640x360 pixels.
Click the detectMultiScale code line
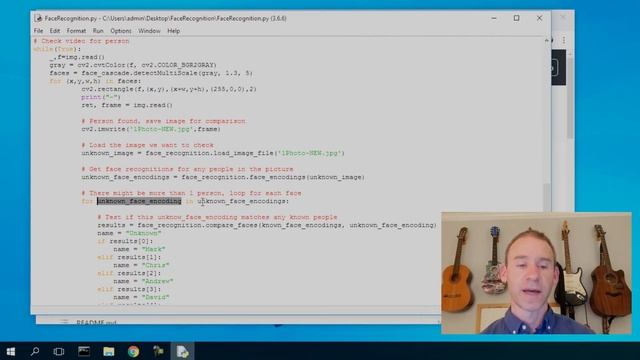(x=151, y=73)
